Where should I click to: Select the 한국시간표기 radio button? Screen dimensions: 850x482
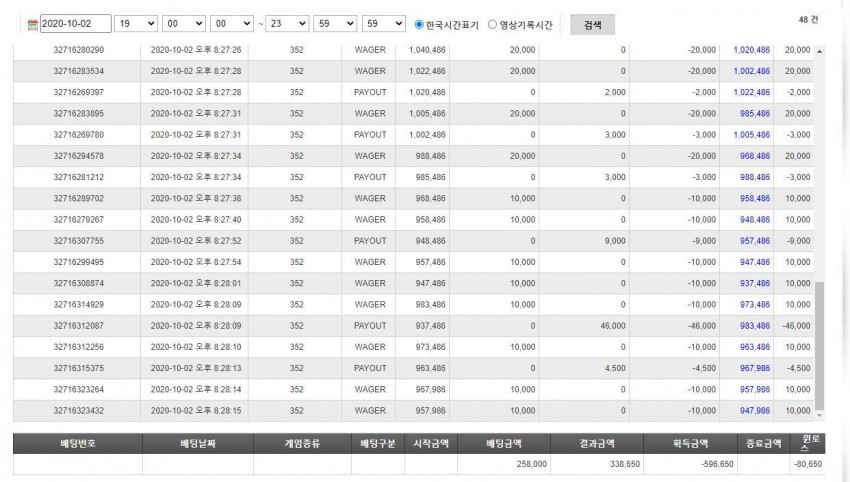(x=418, y=24)
